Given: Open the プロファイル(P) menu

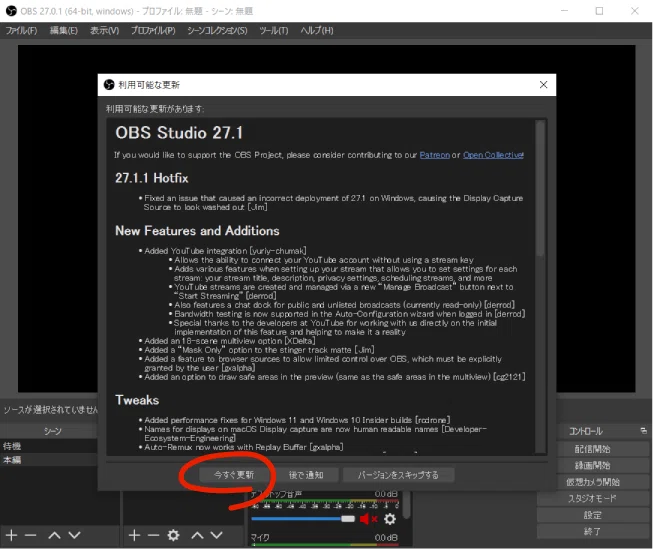Looking at the screenshot, I should 153,30.
